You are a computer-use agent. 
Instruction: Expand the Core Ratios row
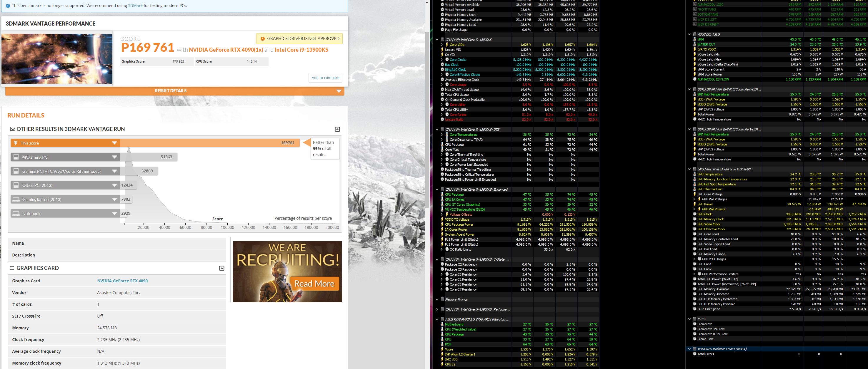(442, 115)
